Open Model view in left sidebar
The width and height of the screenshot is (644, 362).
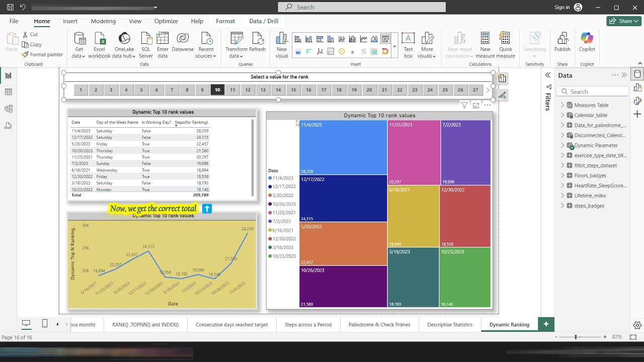coord(8,109)
